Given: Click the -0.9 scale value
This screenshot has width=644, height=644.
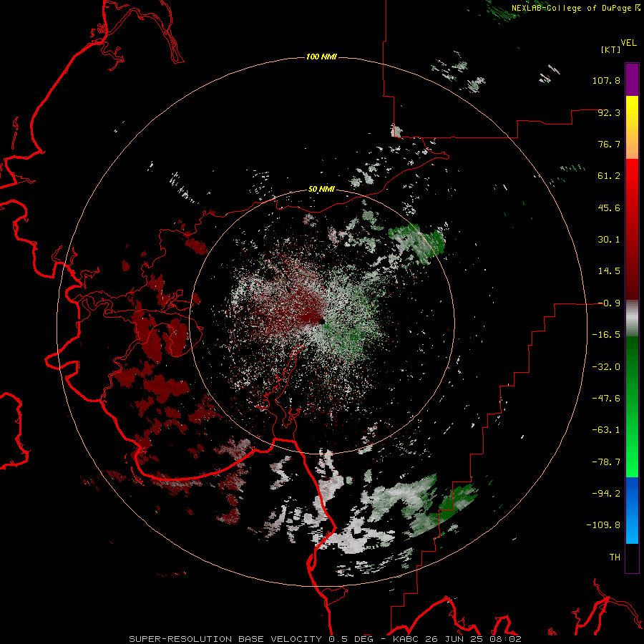Looking at the screenshot, I should (x=609, y=303).
